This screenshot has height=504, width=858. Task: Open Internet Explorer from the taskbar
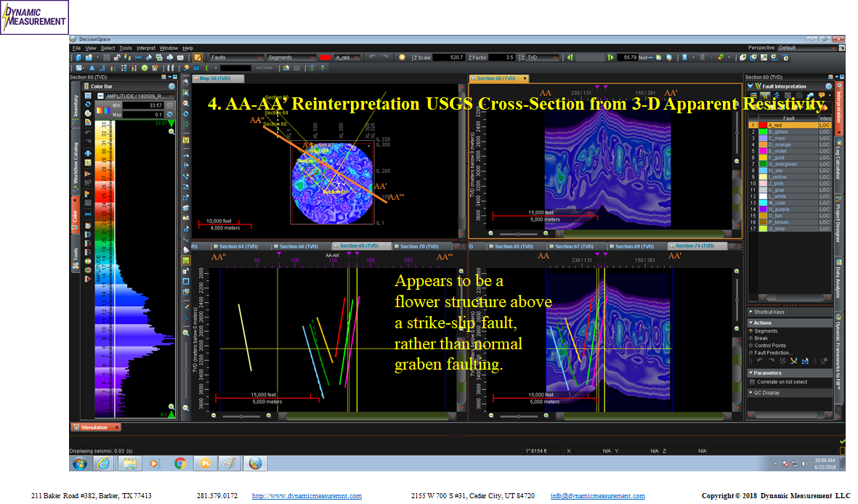point(103,463)
